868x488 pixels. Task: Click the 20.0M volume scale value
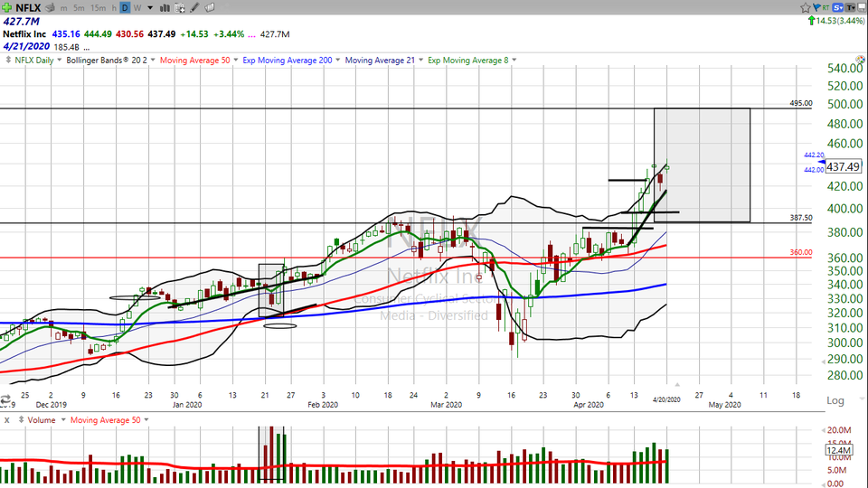tap(839, 430)
